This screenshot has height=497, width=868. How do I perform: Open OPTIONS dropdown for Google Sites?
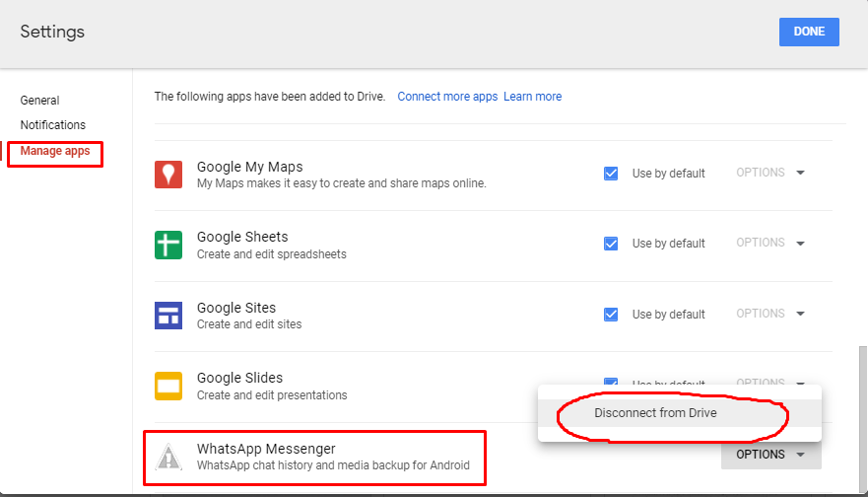point(770,314)
